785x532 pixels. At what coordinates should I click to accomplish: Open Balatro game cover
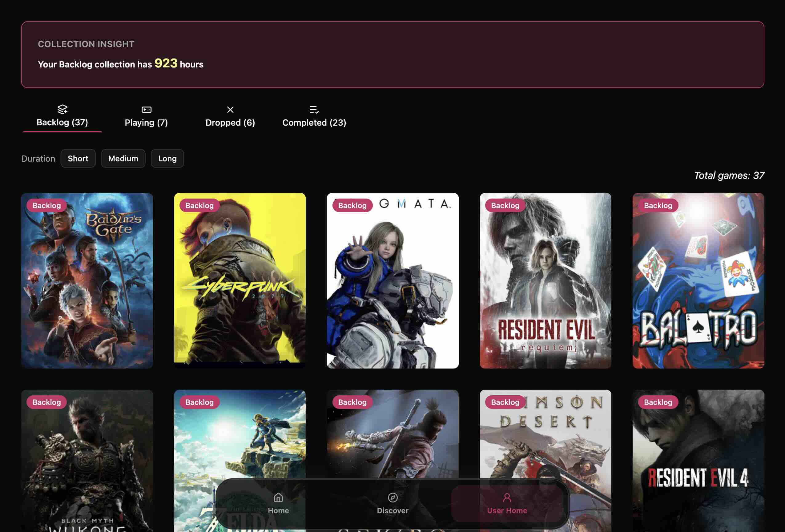tap(698, 281)
